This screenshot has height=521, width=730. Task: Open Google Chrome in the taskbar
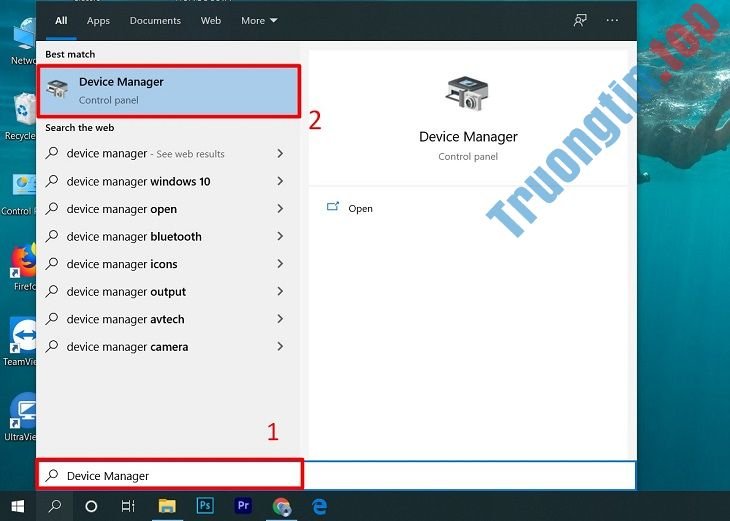click(282, 506)
